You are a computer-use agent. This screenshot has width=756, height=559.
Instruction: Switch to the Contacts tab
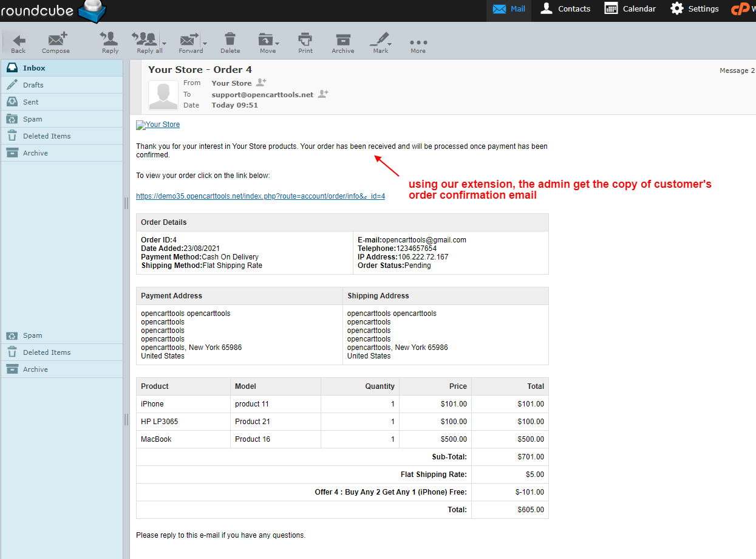coord(564,9)
